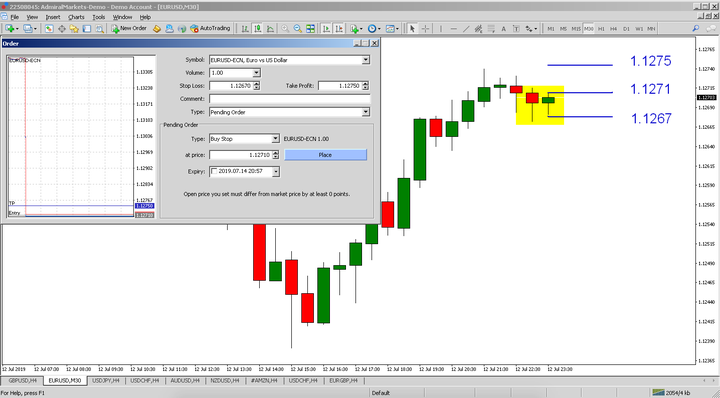Toggle the Data Window crosshair-circle icon

tap(62, 28)
